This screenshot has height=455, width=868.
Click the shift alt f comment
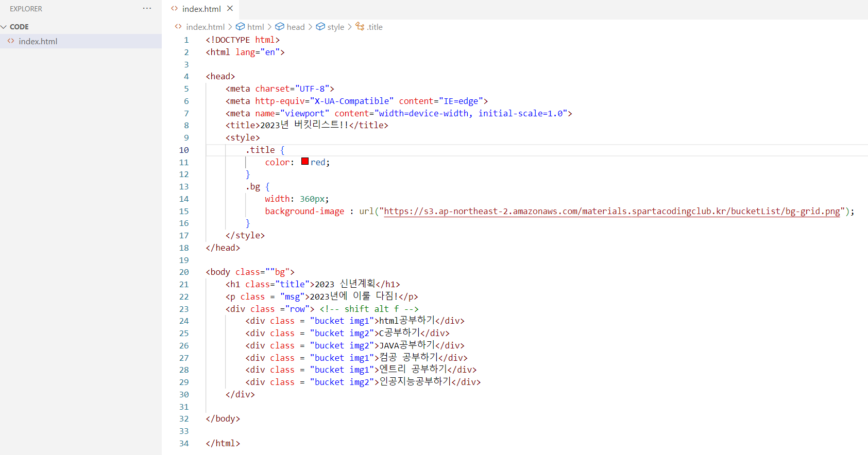pos(369,309)
